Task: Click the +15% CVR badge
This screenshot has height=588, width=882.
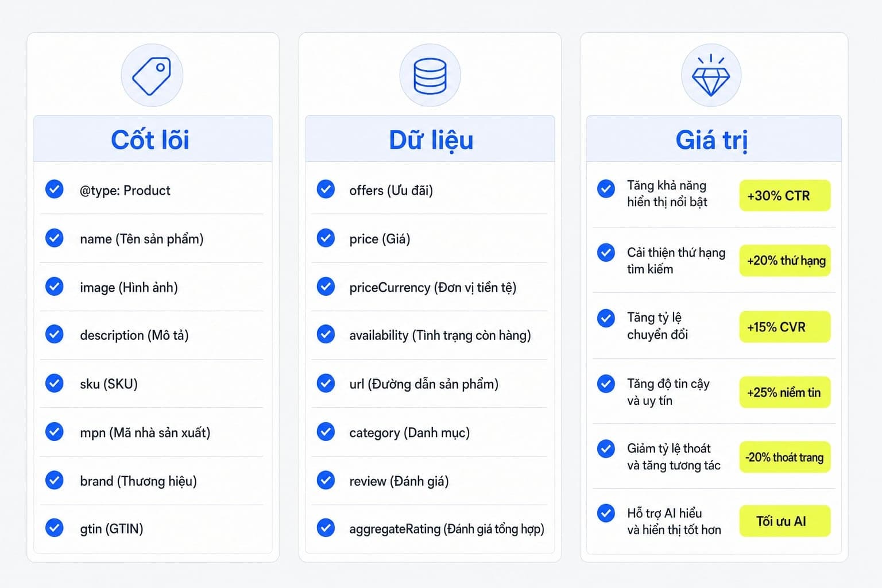Action: click(784, 327)
